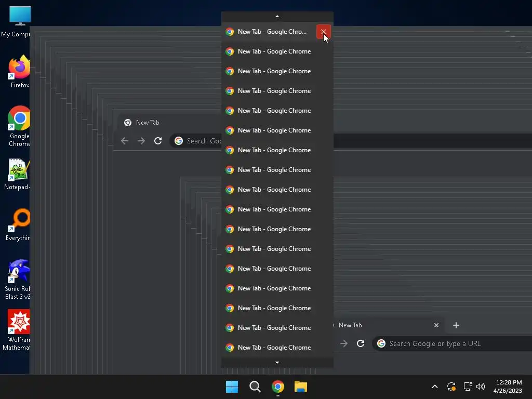This screenshot has width=532, height=399.
Task: Select the Wolfram Mathematica desktop shortcut
Action: 18,330
